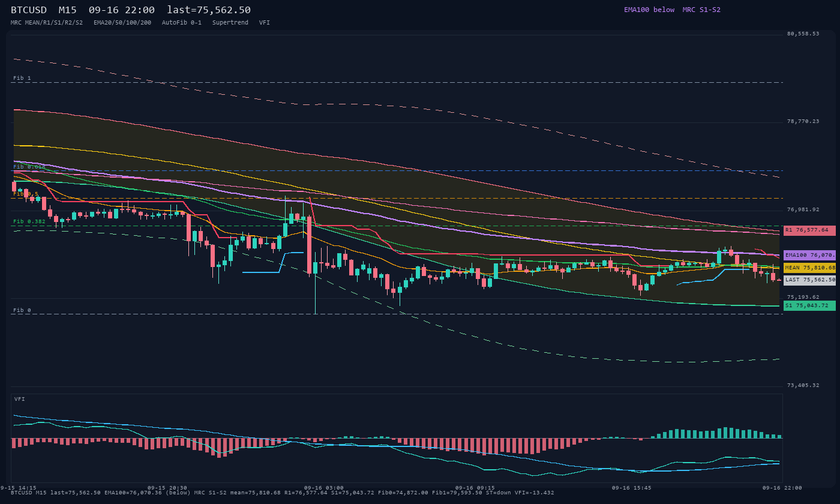Click the Fib 0.382 level label
840x504 pixels.
[x=29, y=221]
